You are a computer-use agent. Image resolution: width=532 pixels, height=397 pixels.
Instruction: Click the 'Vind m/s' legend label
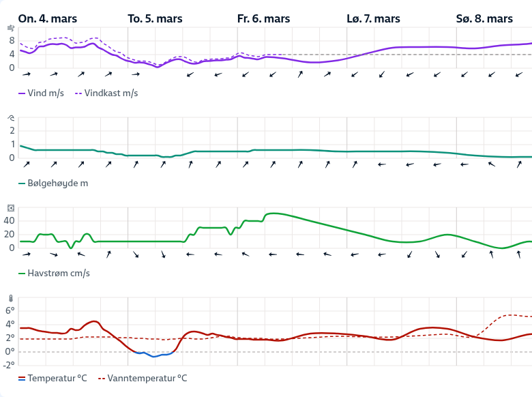pos(46,93)
